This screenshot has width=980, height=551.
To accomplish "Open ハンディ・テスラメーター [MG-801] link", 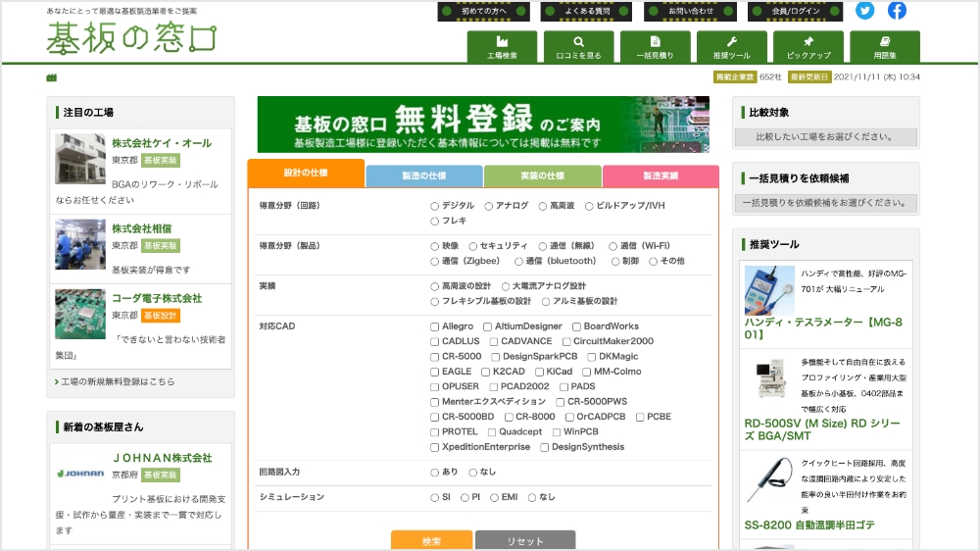I will [x=823, y=328].
